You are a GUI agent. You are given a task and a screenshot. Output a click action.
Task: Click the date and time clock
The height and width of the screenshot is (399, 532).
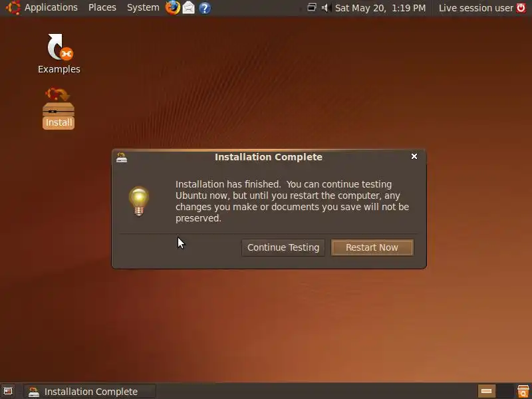click(380, 8)
